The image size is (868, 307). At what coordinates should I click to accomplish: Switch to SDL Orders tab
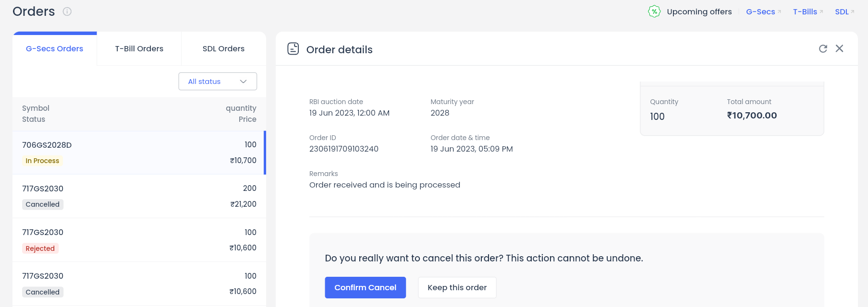point(224,48)
